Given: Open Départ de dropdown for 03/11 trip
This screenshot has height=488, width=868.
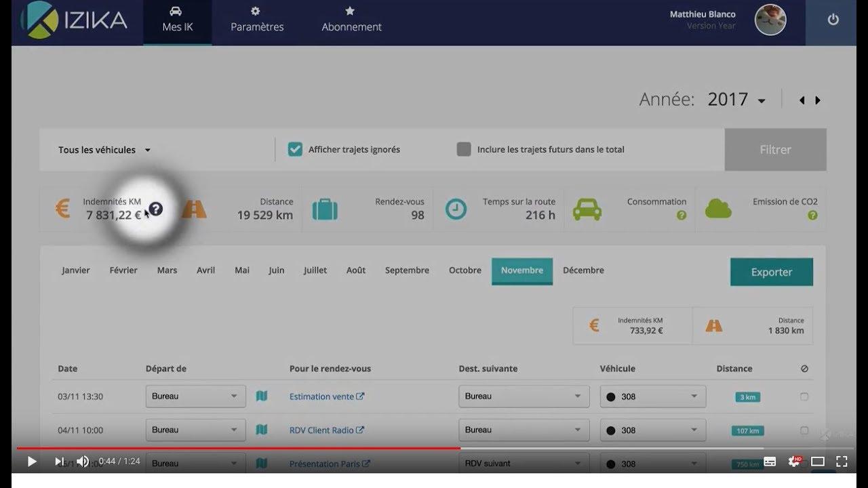Looking at the screenshot, I should [x=195, y=396].
